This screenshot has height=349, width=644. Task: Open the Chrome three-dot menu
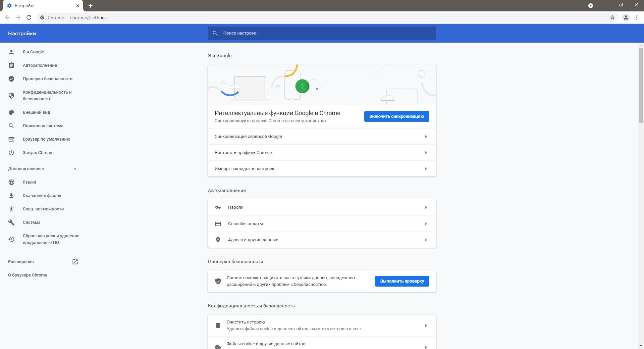[x=637, y=17]
